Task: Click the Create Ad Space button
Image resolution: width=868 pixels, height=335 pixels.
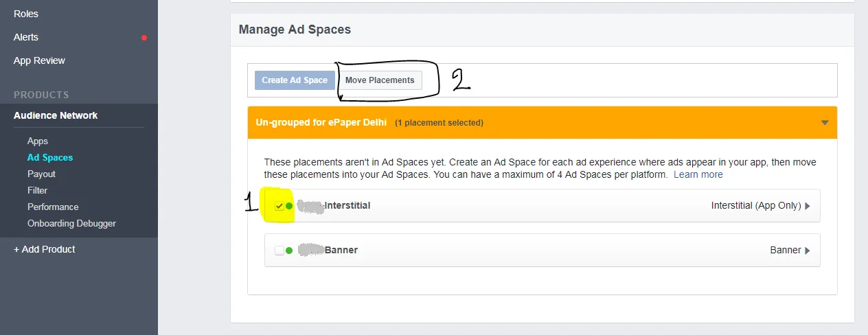Action: (295, 80)
